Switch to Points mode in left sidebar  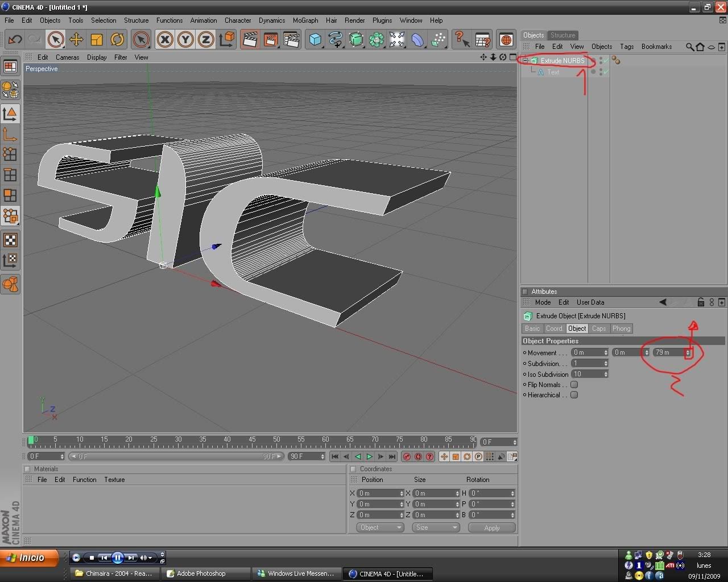(10, 154)
